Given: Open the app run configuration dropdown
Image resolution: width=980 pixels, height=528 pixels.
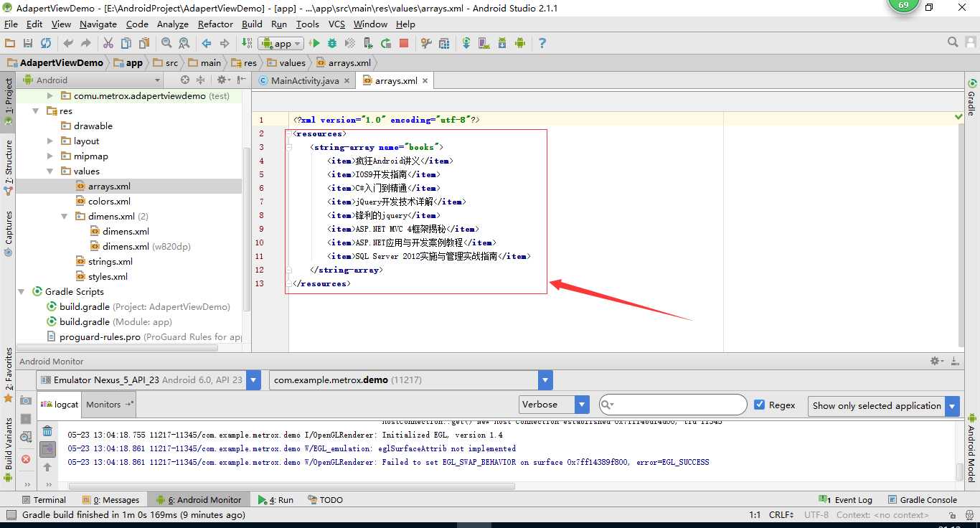Looking at the screenshot, I should point(281,44).
